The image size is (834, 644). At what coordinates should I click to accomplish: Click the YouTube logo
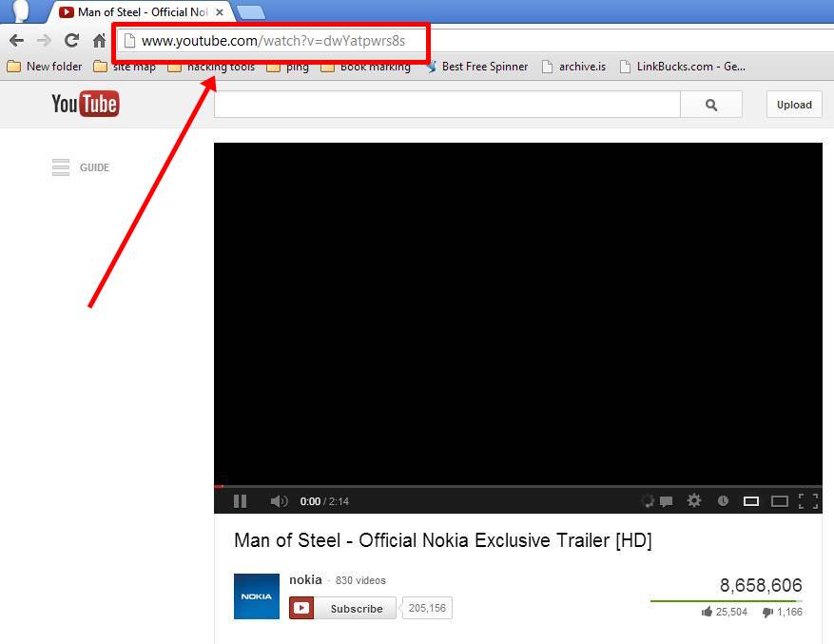tap(85, 104)
